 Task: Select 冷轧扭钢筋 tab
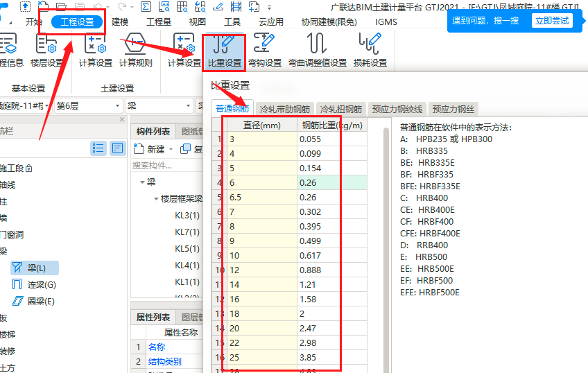[341, 109]
